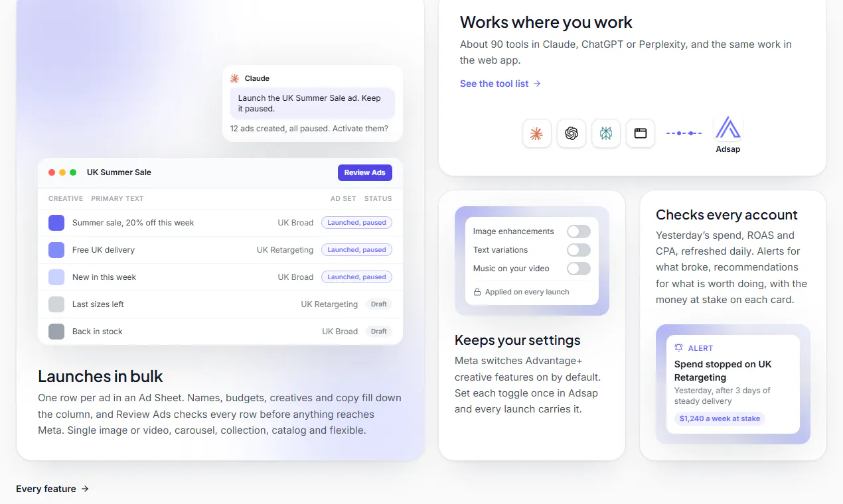The height and width of the screenshot is (504, 843).
Task: Click the 12 ads created, all paused reply
Action: [x=309, y=129]
